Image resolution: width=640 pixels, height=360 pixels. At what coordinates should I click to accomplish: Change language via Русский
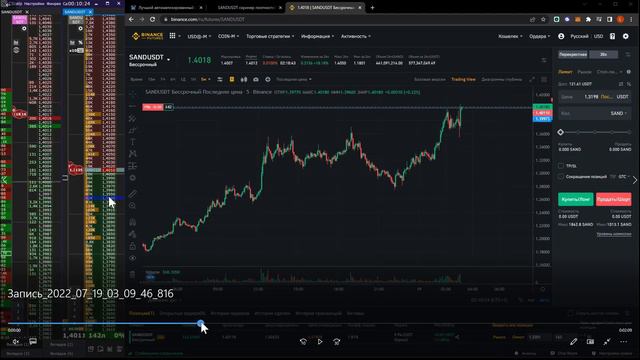pos(579,36)
